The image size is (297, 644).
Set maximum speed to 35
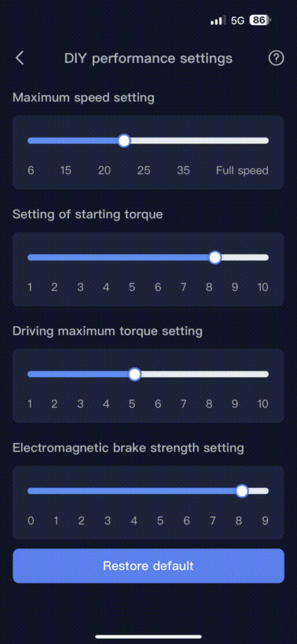pyautogui.click(x=183, y=170)
